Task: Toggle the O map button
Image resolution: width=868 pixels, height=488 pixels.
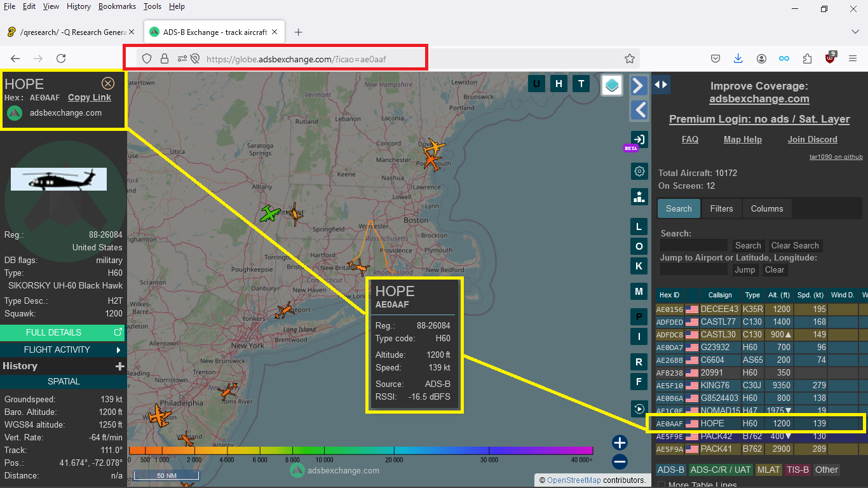Action: pos(639,247)
